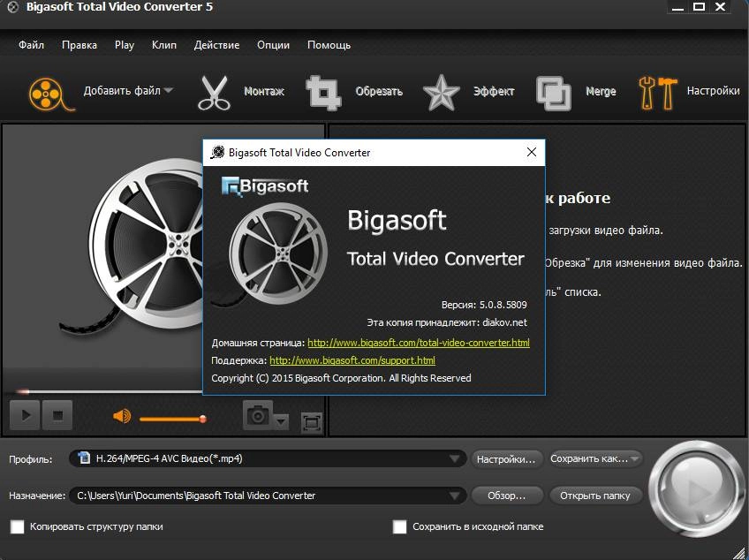Open the Клип menu
This screenshot has width=749, height=560.
tap(164, 45)
